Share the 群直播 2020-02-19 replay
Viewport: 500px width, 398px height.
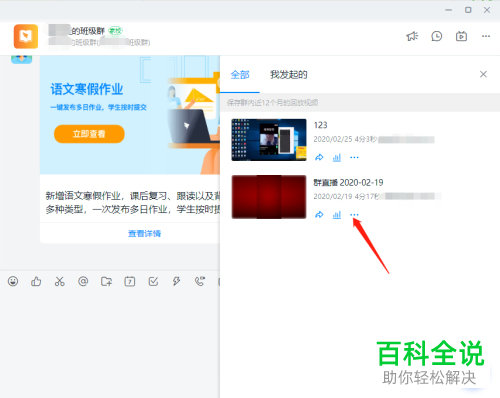tap(319, 215)
